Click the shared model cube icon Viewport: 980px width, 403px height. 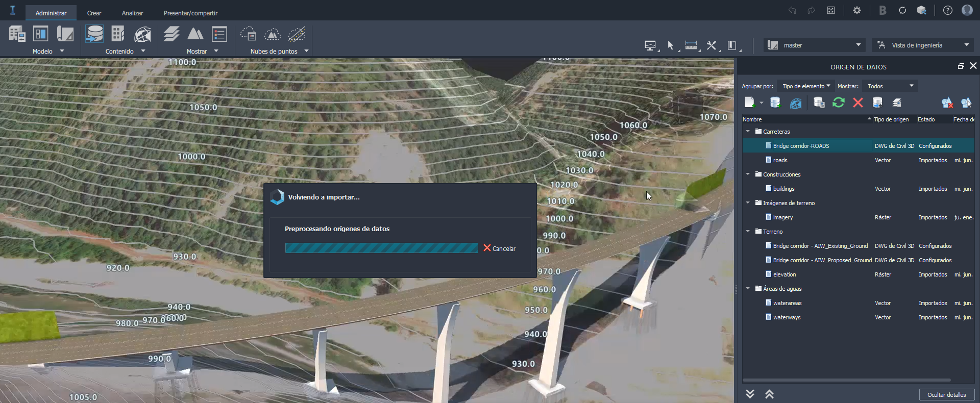coord(922,10)
